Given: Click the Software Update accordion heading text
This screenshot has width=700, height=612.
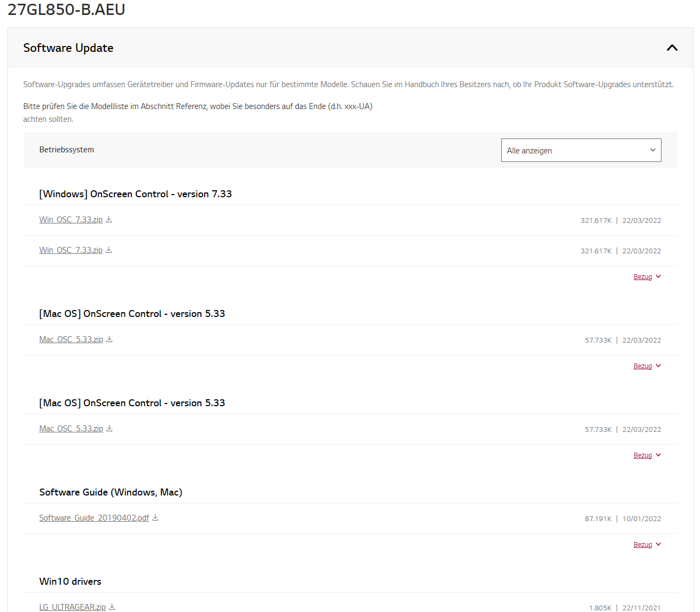Looking at the screenshot, I should (68, 48).
